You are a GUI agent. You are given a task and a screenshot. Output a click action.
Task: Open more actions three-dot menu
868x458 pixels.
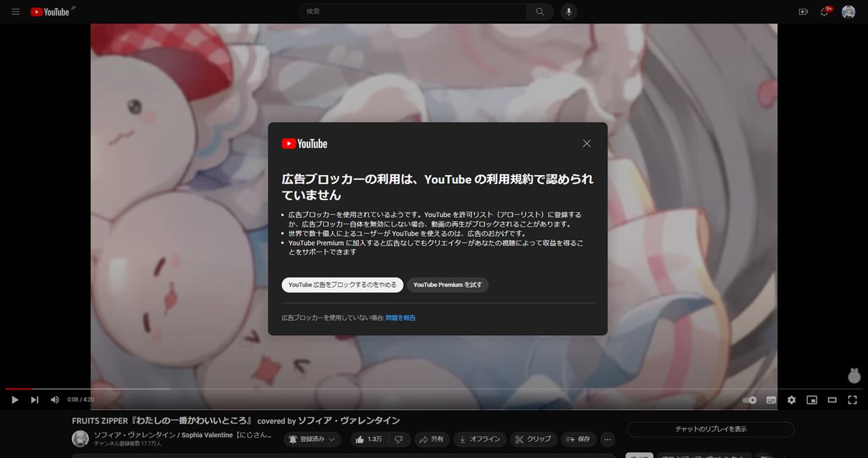[608, 439]
